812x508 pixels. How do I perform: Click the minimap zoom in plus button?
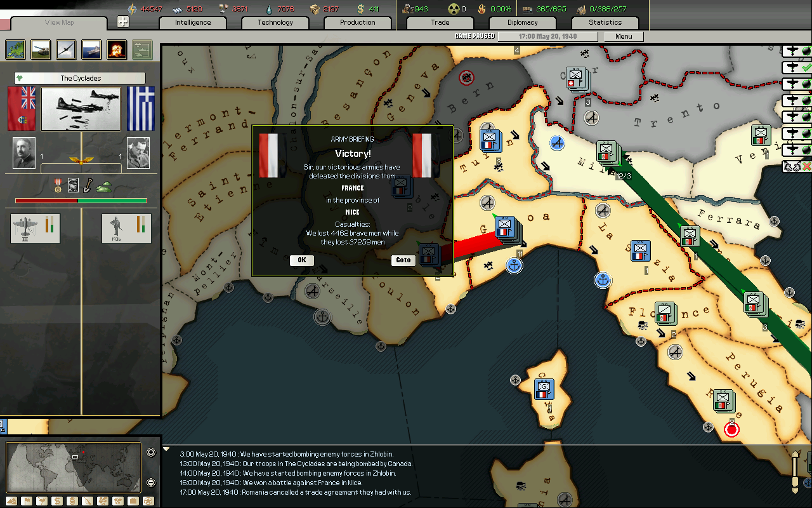pos(151,453)
